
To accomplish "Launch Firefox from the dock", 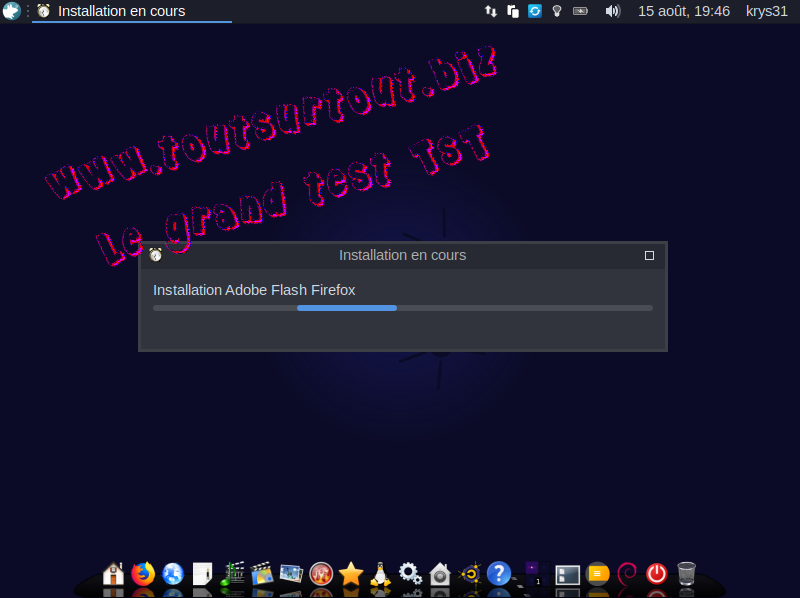I will tap(143, 574).
